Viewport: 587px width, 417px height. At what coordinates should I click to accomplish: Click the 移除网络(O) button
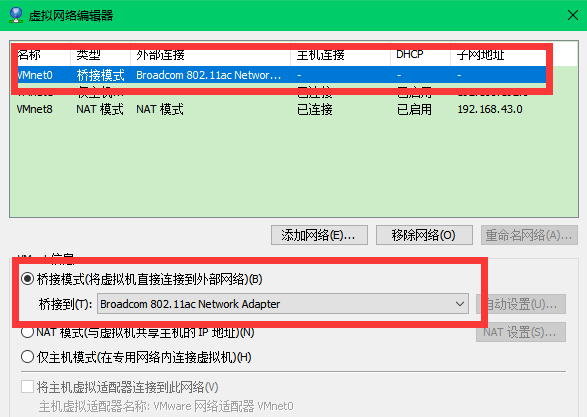[x=424, y=235]
